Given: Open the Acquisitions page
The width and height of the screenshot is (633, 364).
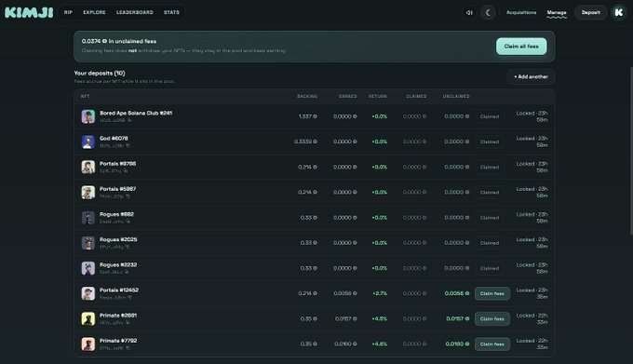Looking at the screenshot, I should 521,12.
